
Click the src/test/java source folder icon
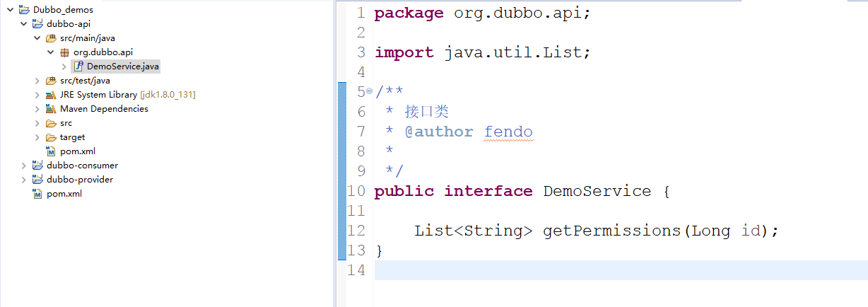coord(51,81)
